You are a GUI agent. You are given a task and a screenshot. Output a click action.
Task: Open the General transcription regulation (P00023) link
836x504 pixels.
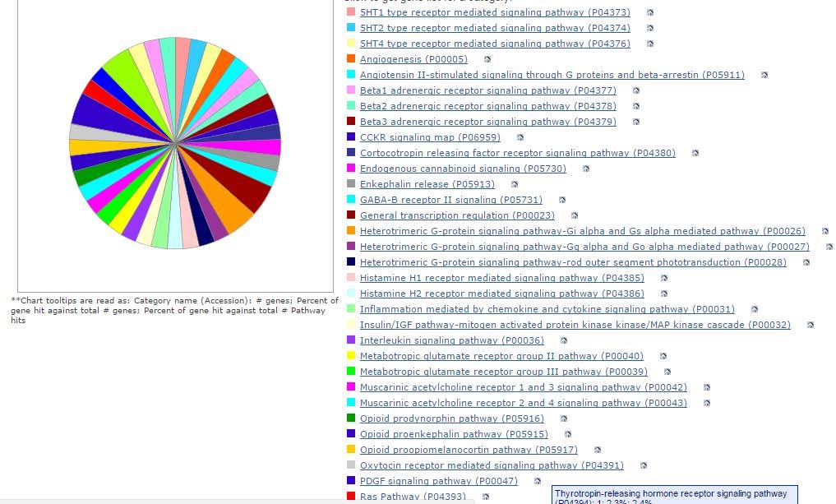click(457, 215)
